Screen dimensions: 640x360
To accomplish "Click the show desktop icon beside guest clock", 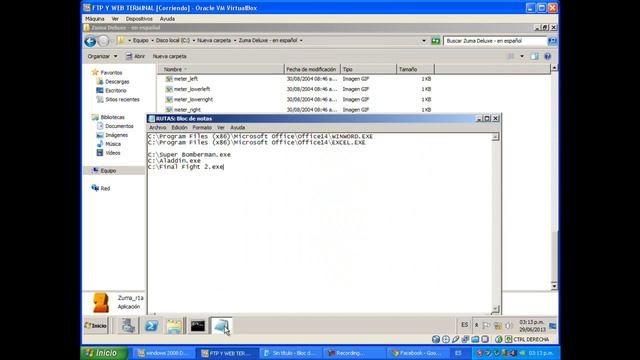I will coord(553,326).
